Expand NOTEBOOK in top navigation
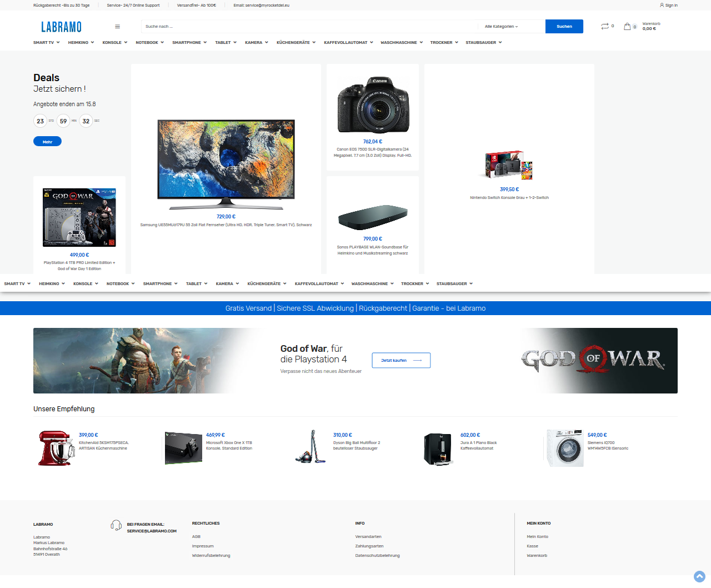Image resolution: width=711 pixels, height=588 pixels. 150,42
